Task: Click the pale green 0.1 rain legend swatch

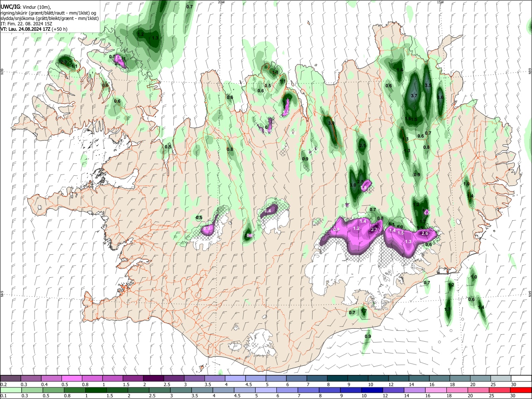Action: tap(10, 390)
